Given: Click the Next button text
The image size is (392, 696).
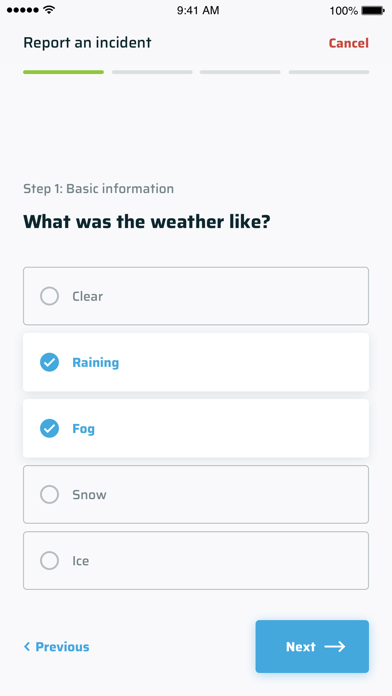Looking at the screenshot, I should coord(301,647).
